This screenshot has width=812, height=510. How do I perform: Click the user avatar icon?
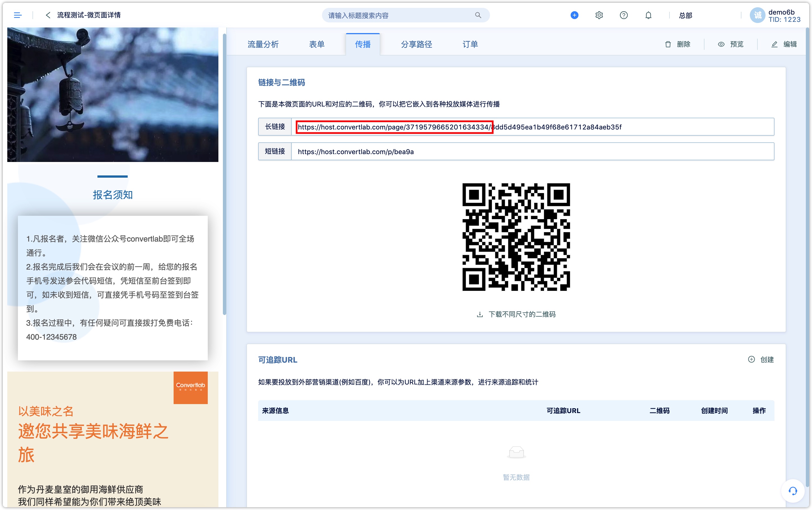tap(757, 15)
